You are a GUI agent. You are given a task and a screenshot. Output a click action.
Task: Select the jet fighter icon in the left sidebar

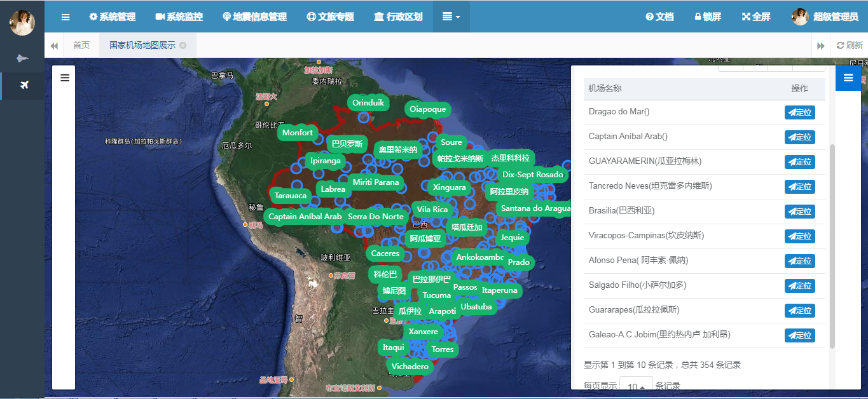click(x=22, y=58)
